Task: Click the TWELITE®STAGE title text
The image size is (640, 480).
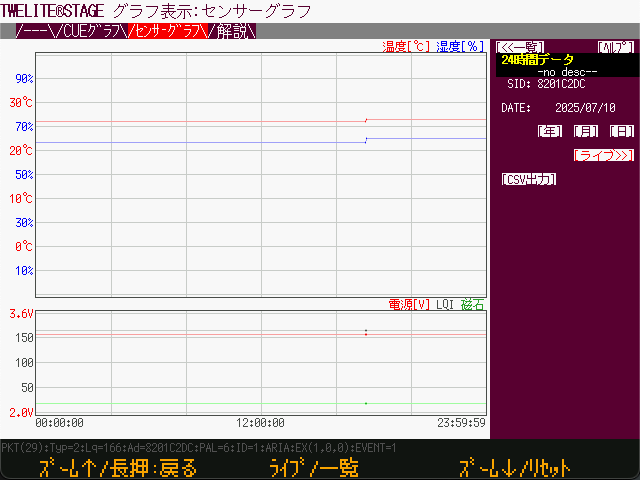Action: tap(52, 11)
